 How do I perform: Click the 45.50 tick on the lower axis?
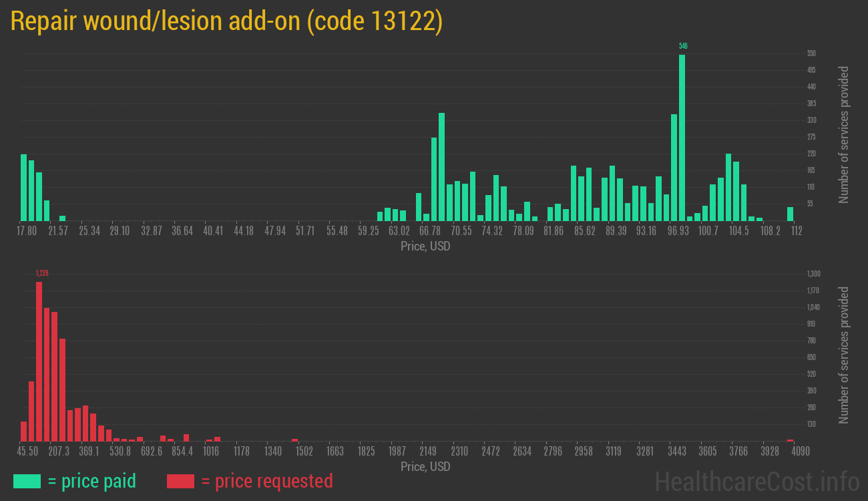pyautogui.click(x=27, y=452)
